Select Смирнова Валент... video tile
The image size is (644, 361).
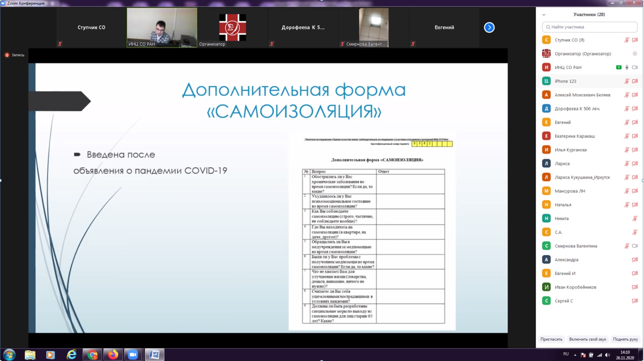374,28
